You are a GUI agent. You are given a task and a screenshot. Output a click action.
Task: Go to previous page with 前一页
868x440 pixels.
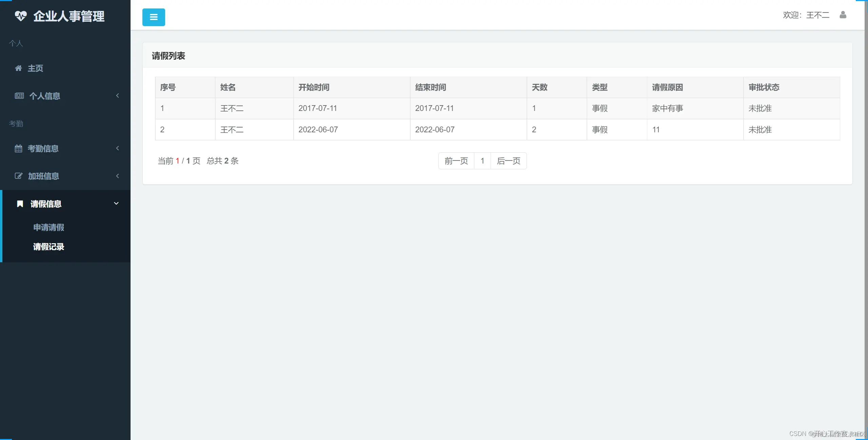point(456,161)
